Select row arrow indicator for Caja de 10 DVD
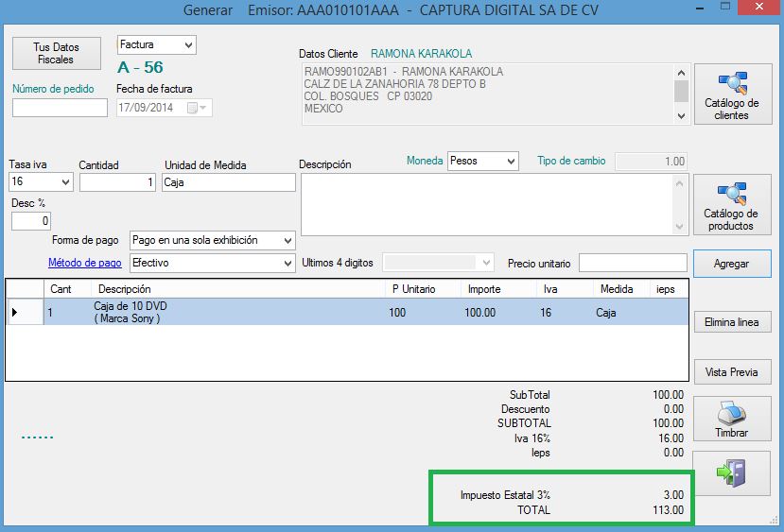 (14, 312)
